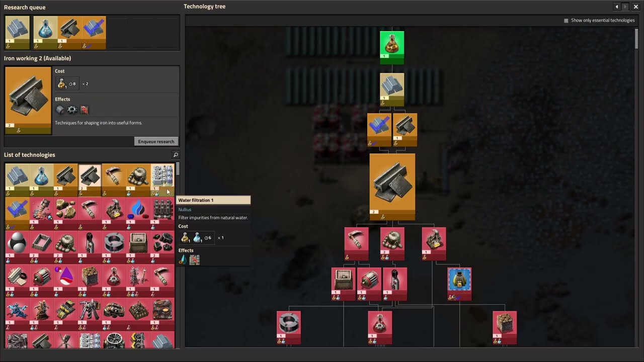The width and height of the screenshot is (644, 362).
Task: Close the Technology tree window
Action: [x=636, y=7]
